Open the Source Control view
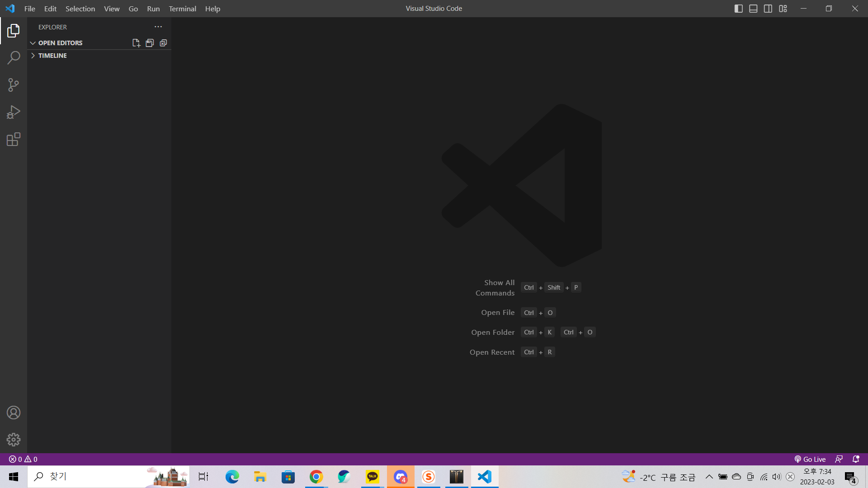868x488 pixels. (x=14, y=85)
